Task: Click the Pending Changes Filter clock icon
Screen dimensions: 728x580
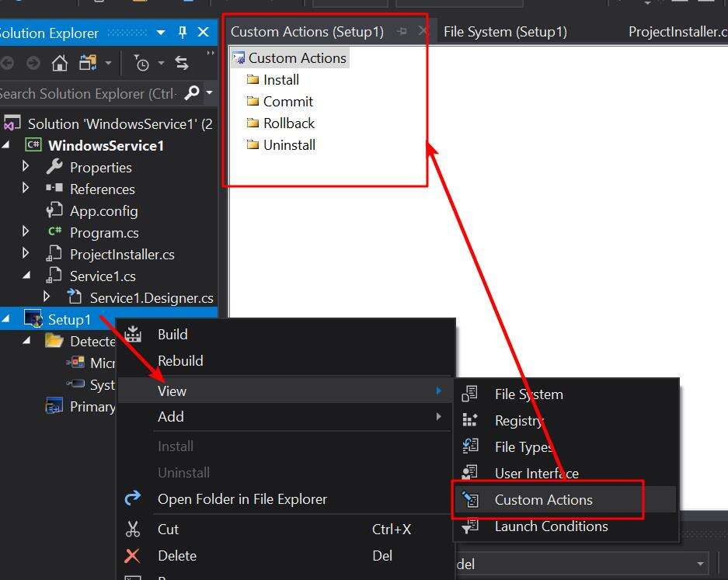Action: click(x=141, y=63)
